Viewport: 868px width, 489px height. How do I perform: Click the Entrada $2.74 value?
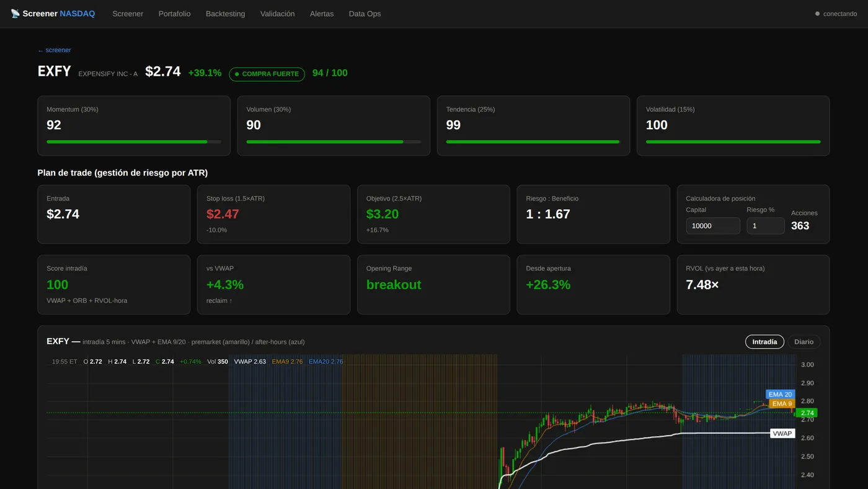(63, 214)
